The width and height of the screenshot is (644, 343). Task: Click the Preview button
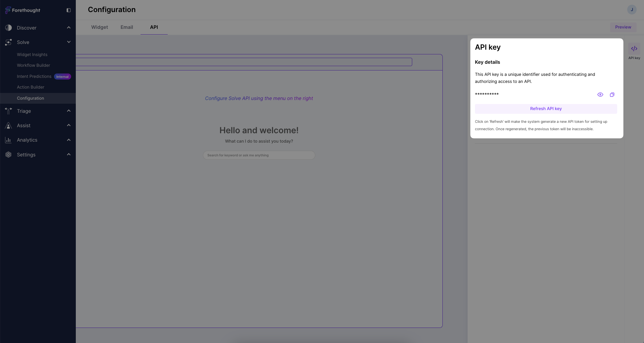coord(623,27)
